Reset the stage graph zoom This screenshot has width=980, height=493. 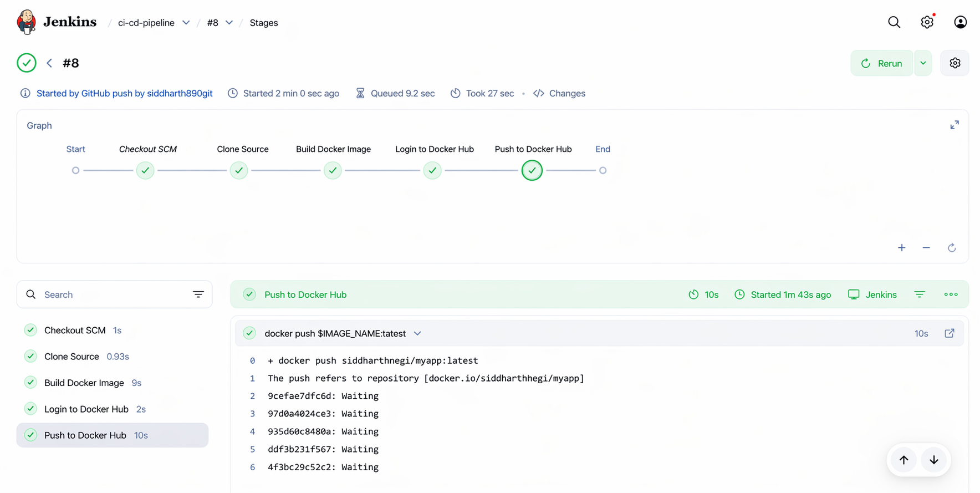tap(952, 248)
